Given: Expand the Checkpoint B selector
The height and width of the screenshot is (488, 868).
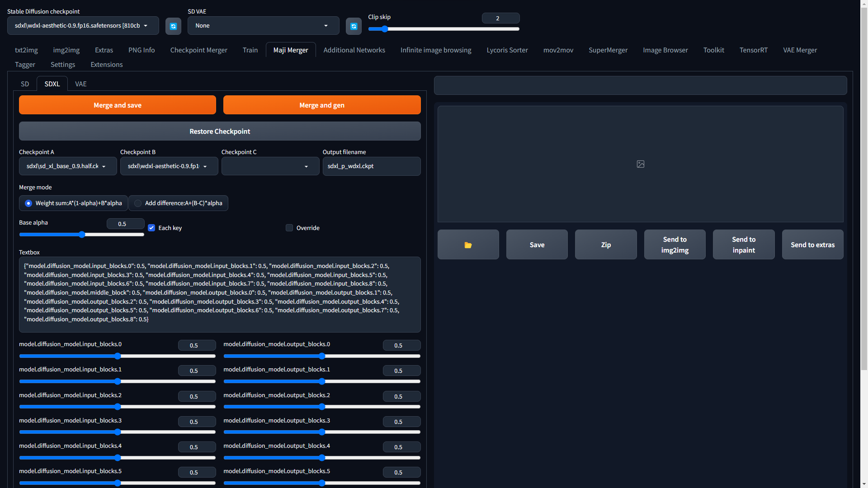Looking at the screenshot, I should point(169,166).
